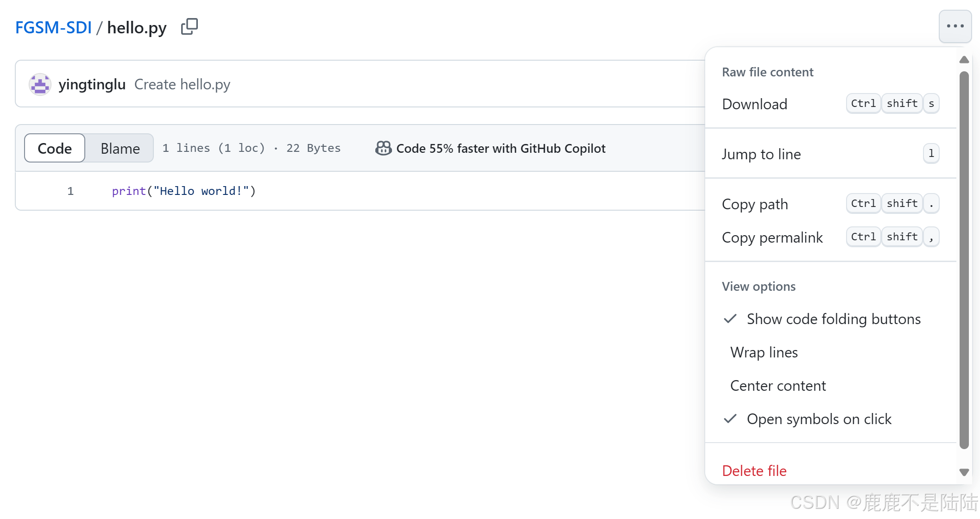Enable Wrap lines view option
Image resolution: width=980 pixels, height=519 pixels.
point(764,352)
